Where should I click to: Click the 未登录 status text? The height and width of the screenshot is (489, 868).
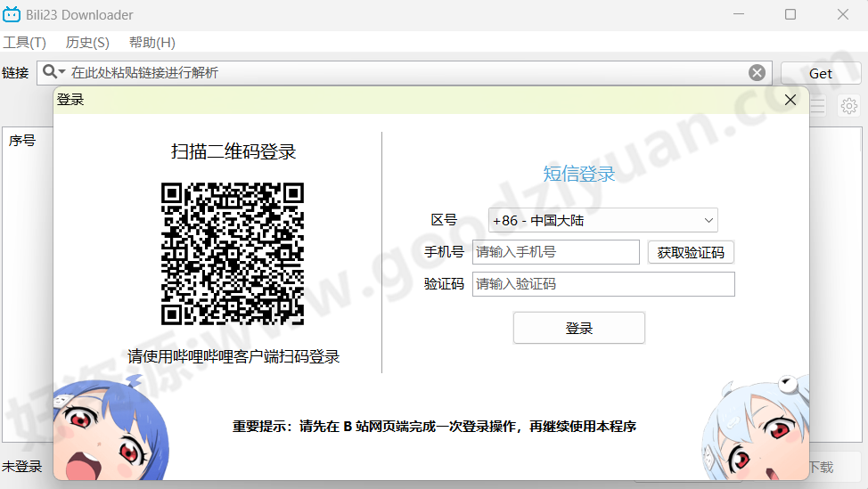click(x=22, y=467)
